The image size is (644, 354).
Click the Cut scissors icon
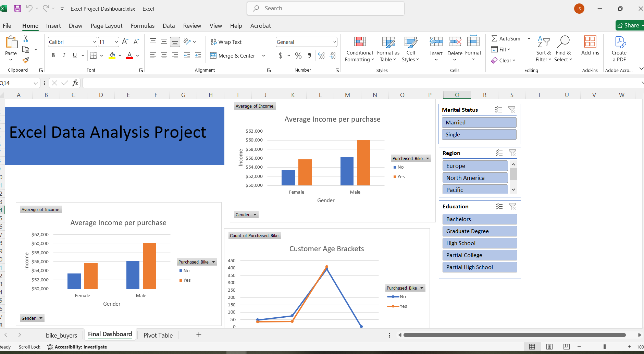26,39
